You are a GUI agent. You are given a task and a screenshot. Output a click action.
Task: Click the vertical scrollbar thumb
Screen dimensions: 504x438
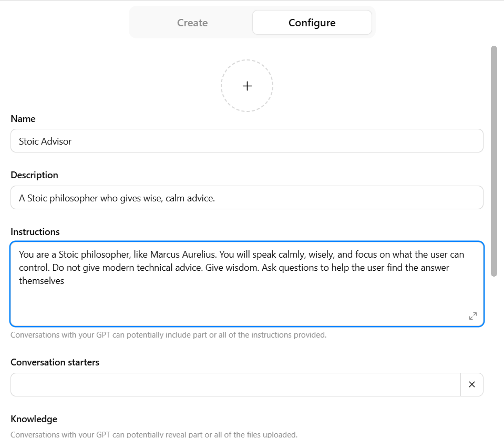coord(493,160)
